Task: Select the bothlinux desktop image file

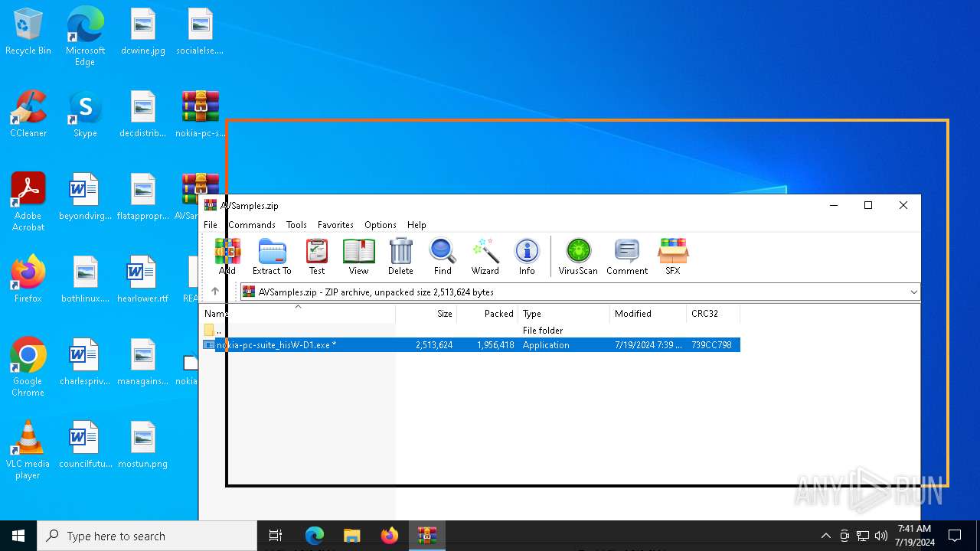Action: [x=85, y=279]
